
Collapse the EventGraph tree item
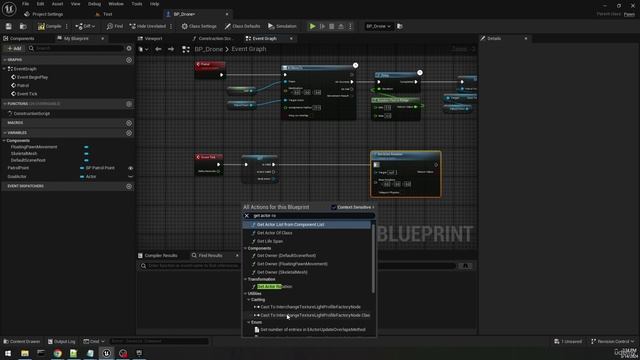pyautogui.click(x=4, y=69)
